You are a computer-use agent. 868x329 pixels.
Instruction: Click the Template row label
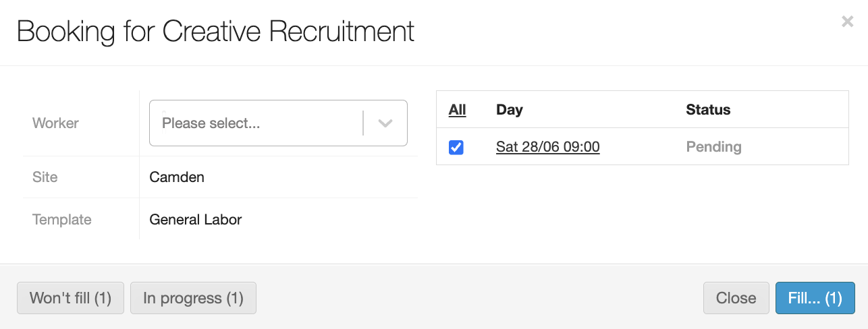61,219
